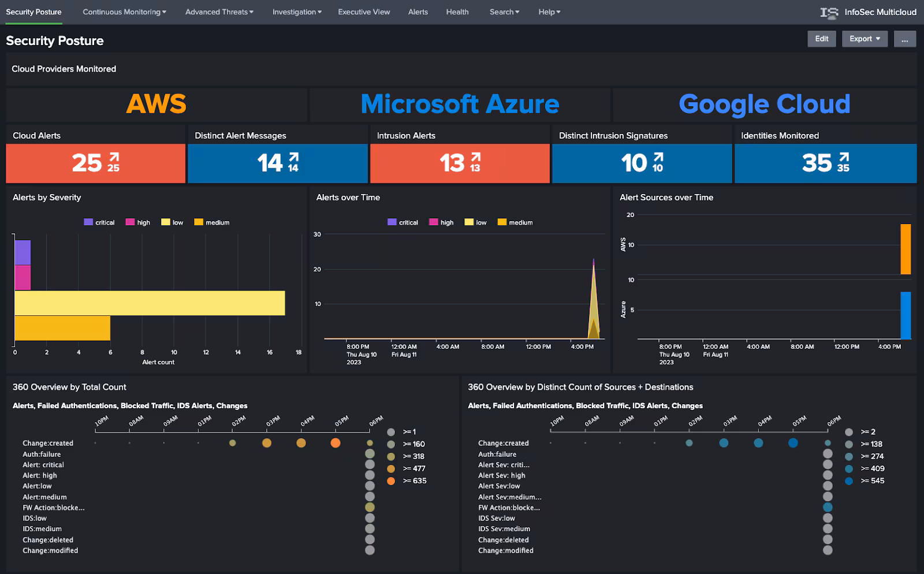
Task: Open the Export dropdown
Action: [x=864, y=39]
